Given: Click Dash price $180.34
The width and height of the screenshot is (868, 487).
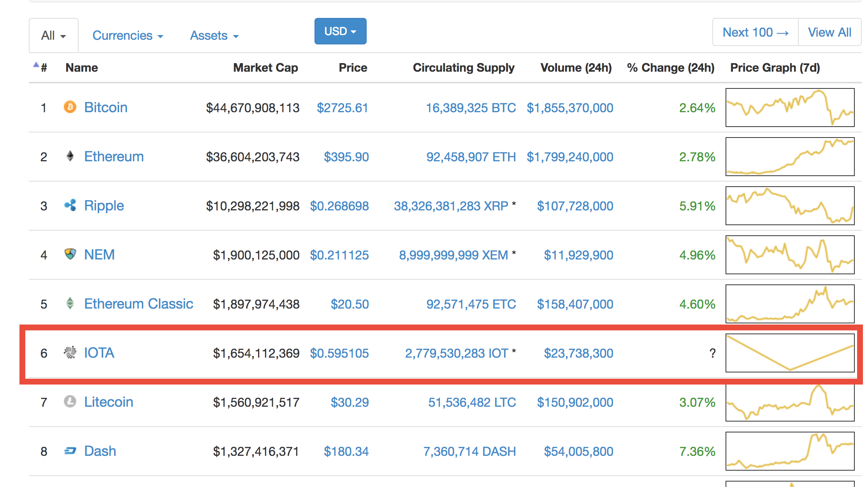Looking at the screenshot, I should point(346,452).
